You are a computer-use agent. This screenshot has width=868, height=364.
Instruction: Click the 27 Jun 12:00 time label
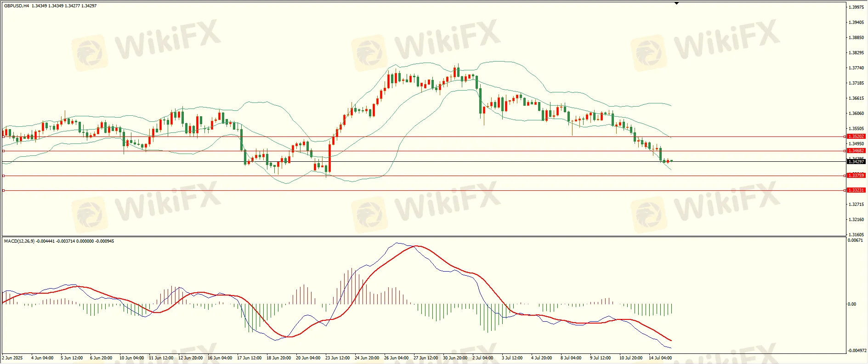(425, 358)
